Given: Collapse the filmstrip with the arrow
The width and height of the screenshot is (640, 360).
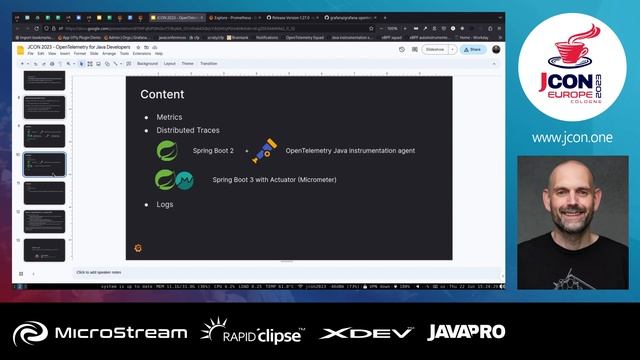Looking at the screenshot, I should tap(33, 273).
